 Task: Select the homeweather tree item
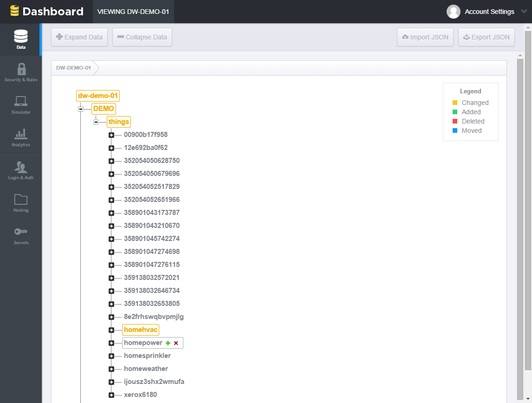146,369
